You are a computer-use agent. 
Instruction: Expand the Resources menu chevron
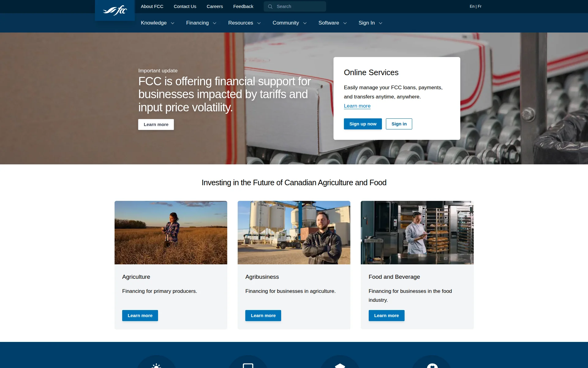259,23
